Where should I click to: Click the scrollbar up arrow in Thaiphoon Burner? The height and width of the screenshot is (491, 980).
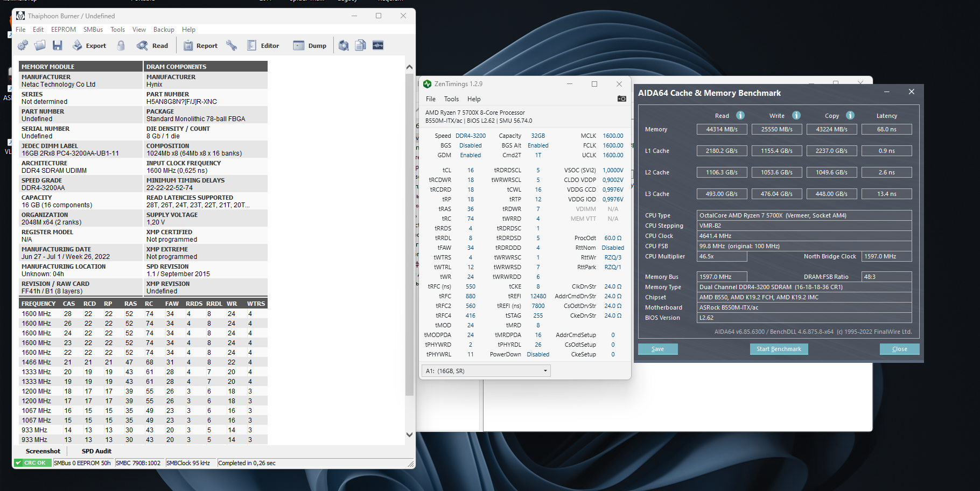409,67
